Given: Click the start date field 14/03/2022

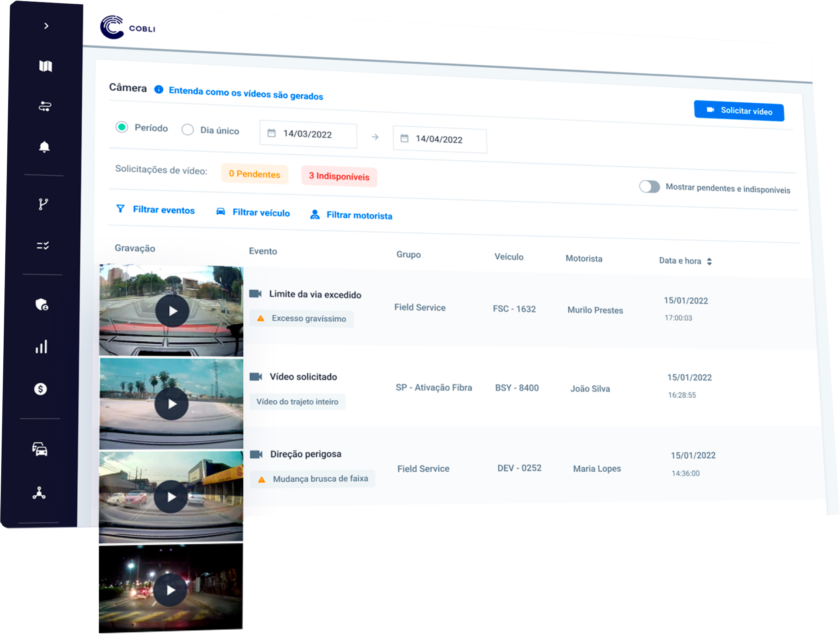Looking at the screenshot, I should point(308,134).
